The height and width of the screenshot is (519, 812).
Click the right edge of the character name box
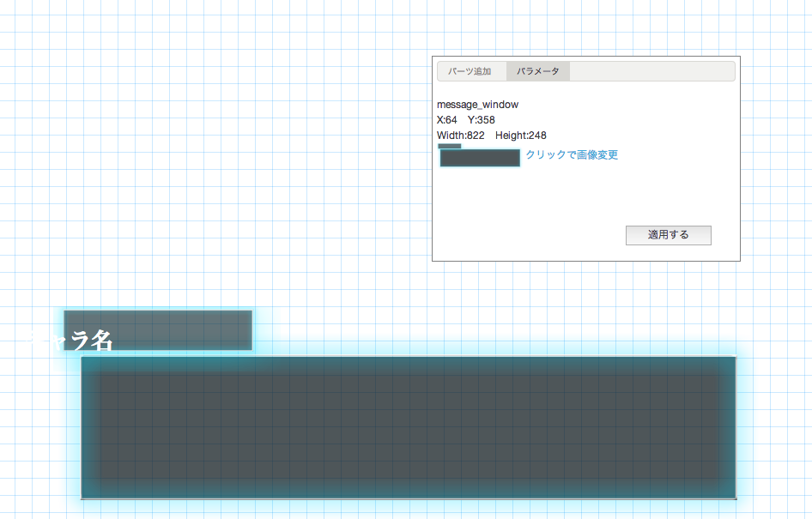pos(251,330)
